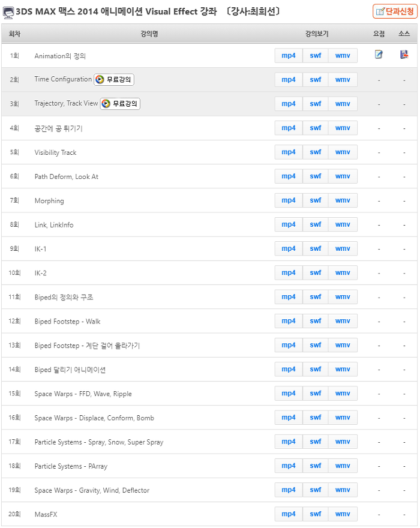This screenshot has width=420, height=528.
Task: Open mp4 for Animation의 정의 lecture
Action: click(x=289, y=56)
